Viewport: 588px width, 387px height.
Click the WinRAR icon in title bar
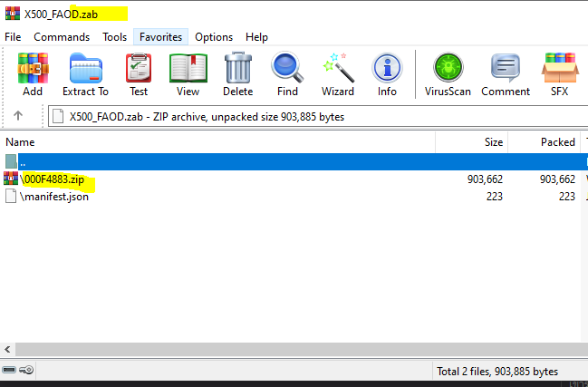(13, 14)
